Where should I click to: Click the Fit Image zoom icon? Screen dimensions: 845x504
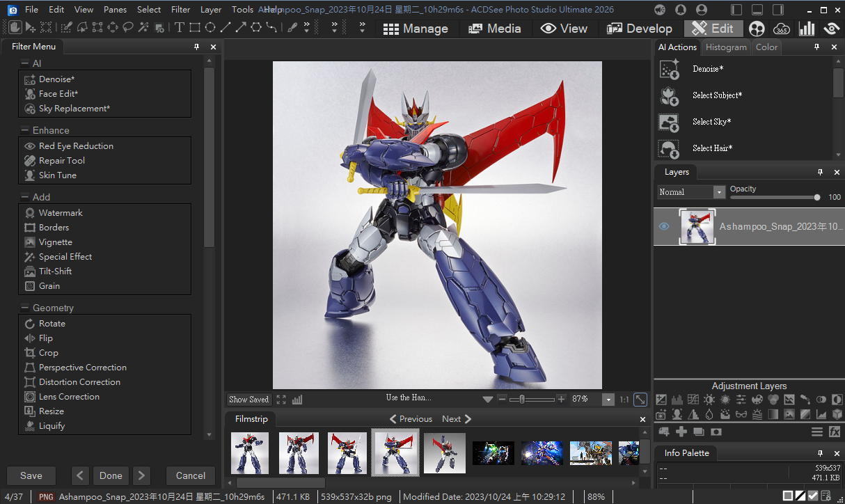640,400
